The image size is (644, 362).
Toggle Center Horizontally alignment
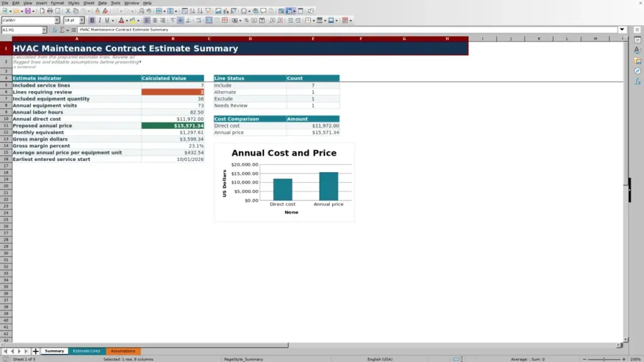(x=155, y=20)
